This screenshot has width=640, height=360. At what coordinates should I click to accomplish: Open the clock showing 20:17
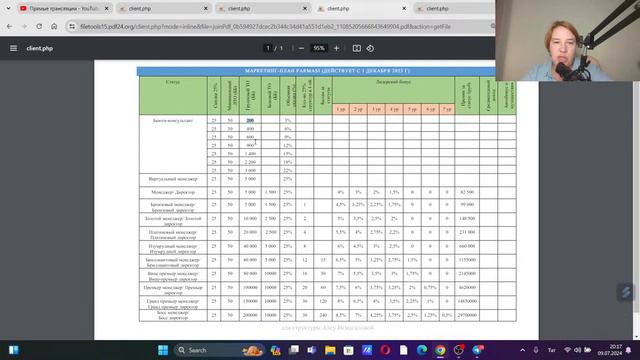coord(610,350)
